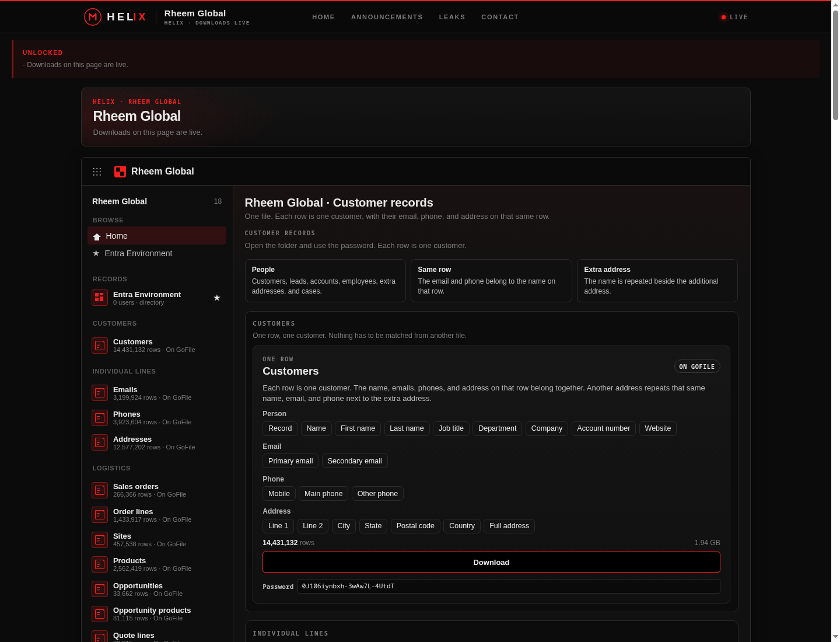Click the "18" count beside Rheem Global
840x642 pixels.
(218, 201)
